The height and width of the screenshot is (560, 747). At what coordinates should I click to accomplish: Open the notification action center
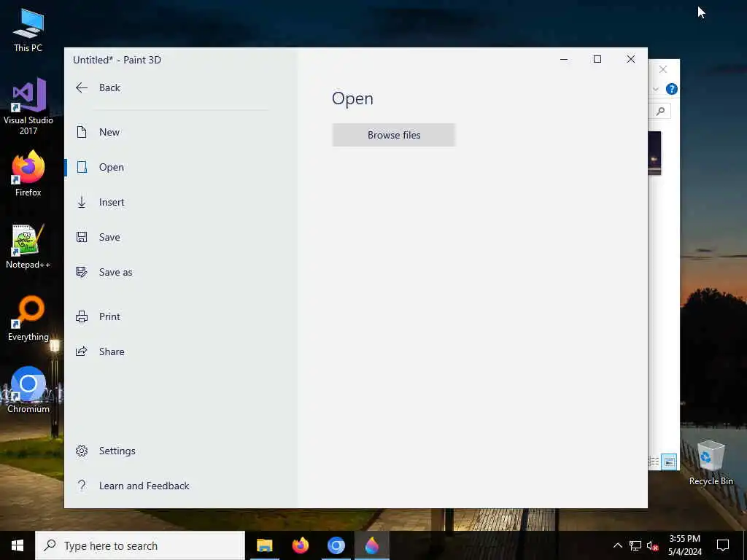point(723,545)
